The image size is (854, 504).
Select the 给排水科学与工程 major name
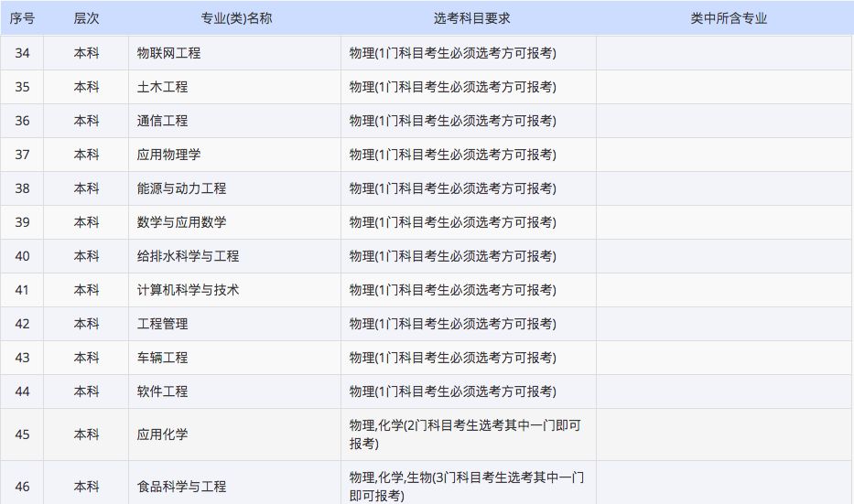tap(188, 256)
